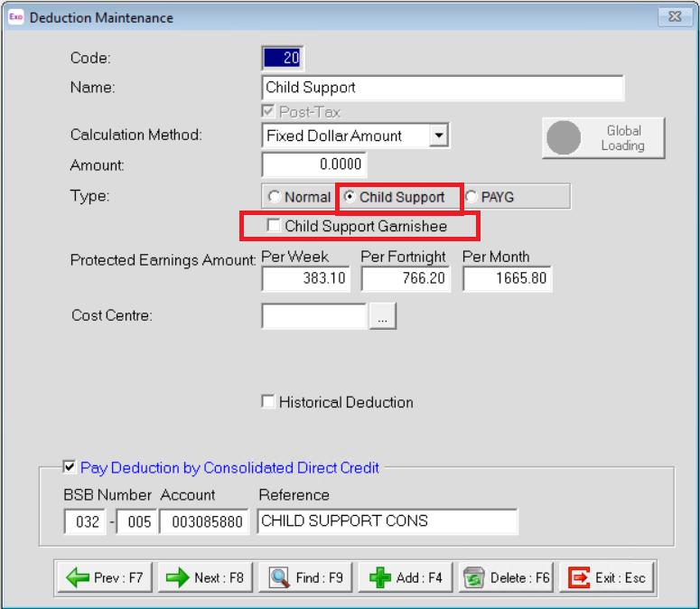The width and height of the screenshot is (700, 609).
Task: Close the Deduction Maintenance window
Action: point(675,16)
